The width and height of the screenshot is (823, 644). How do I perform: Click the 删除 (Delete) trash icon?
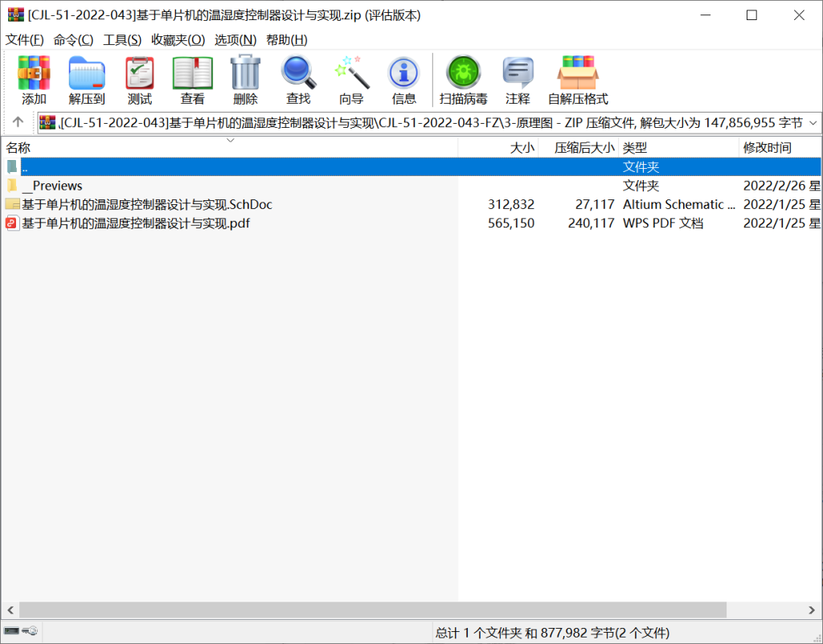(245, 74)
